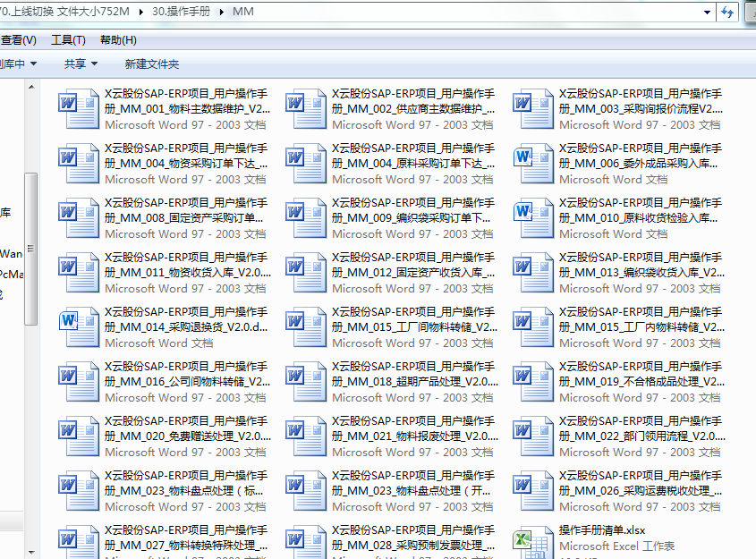
Task: Open the 工具(T) menu
Action: click(68, 40)
